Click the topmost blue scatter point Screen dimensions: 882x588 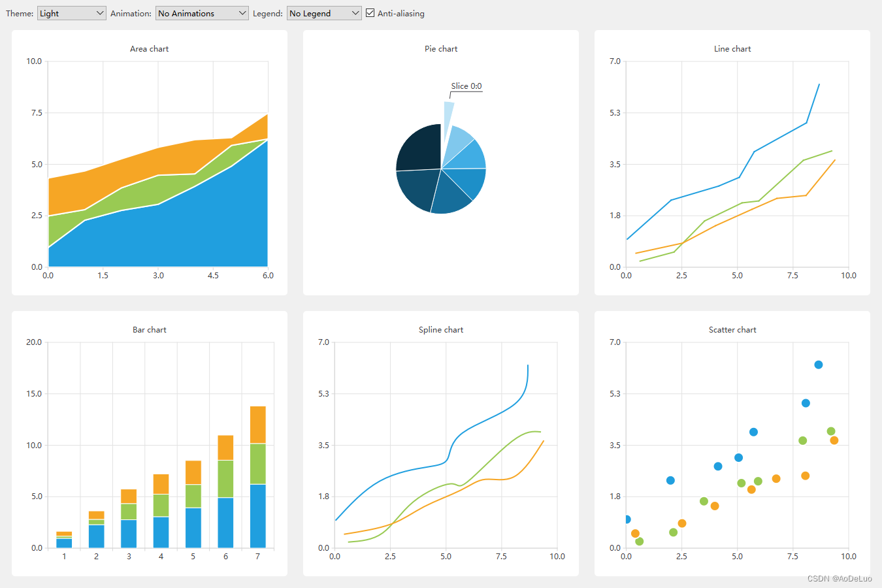point(819,365)
